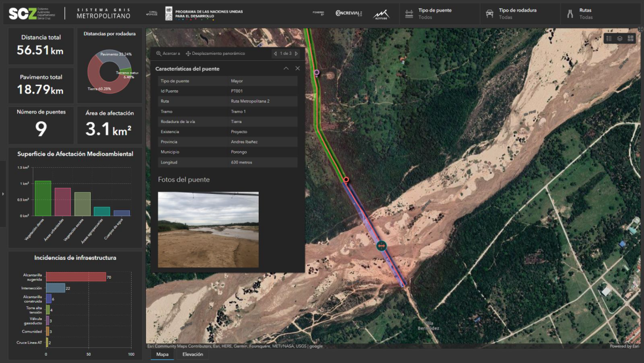Viewport: 644px width, 363px height.
Task: Switch to the Mapa tab
Action: [x=162, y=355]
